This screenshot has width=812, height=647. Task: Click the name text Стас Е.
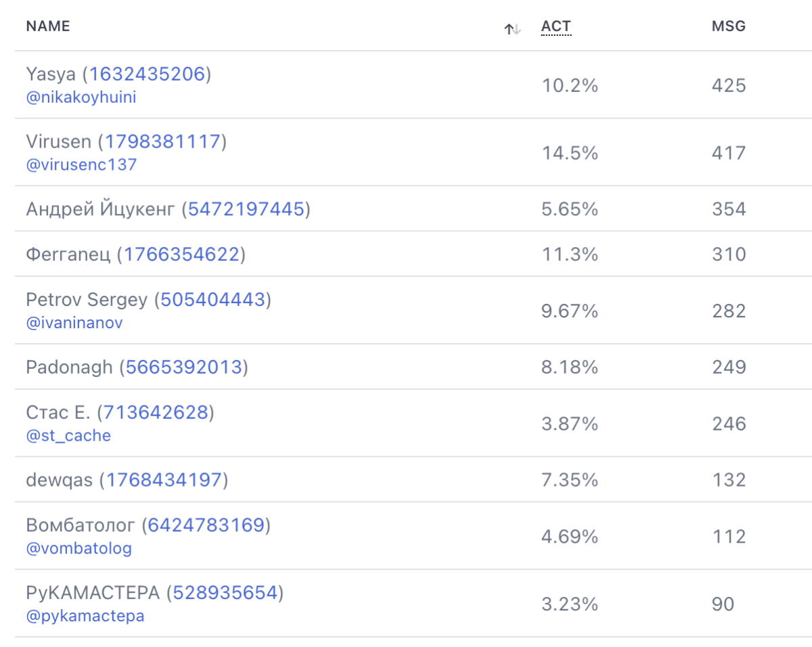[58, 412]
